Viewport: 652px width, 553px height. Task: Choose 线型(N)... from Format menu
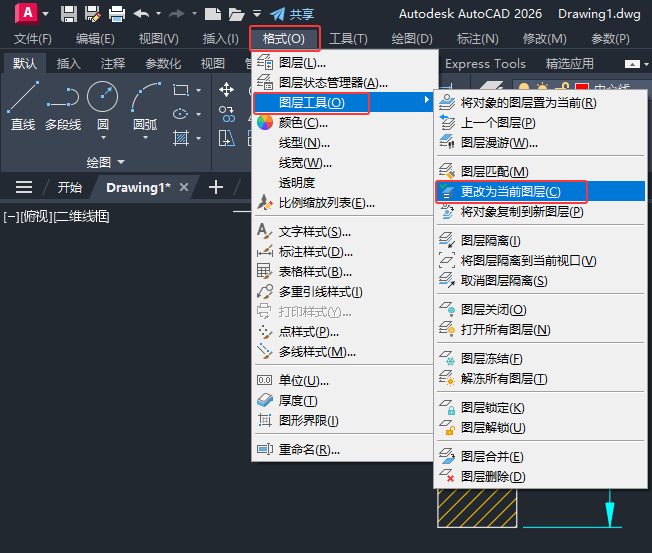pyautogui.click(x=344, y=143)
